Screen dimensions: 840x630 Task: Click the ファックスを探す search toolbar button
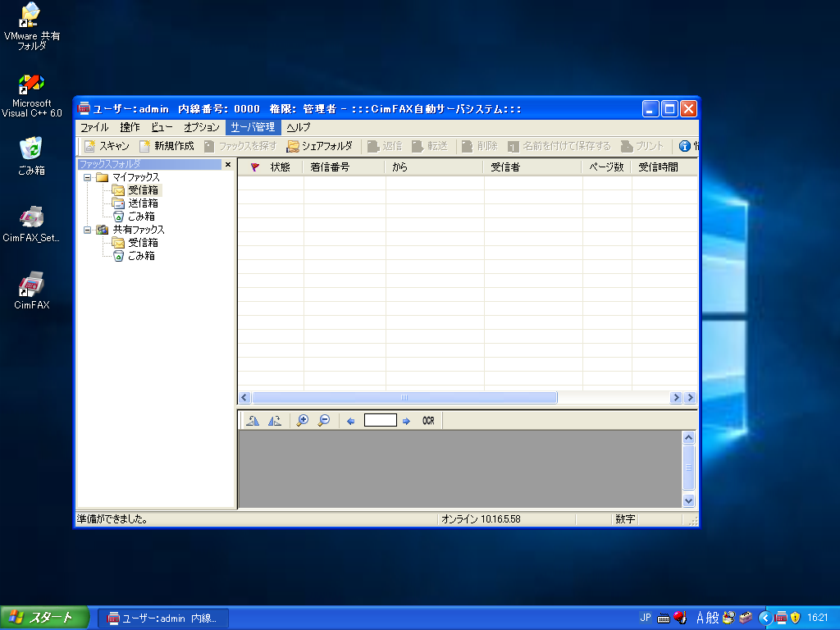[240, 146]
